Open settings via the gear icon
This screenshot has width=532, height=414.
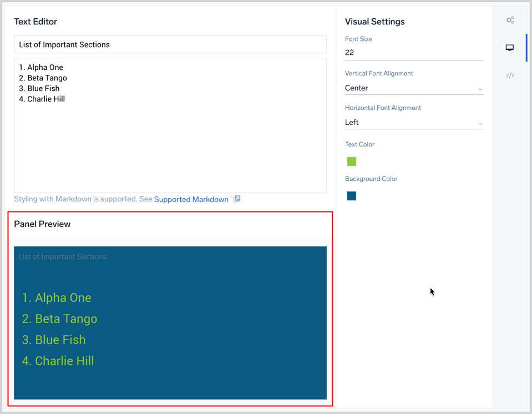(510, 20)
